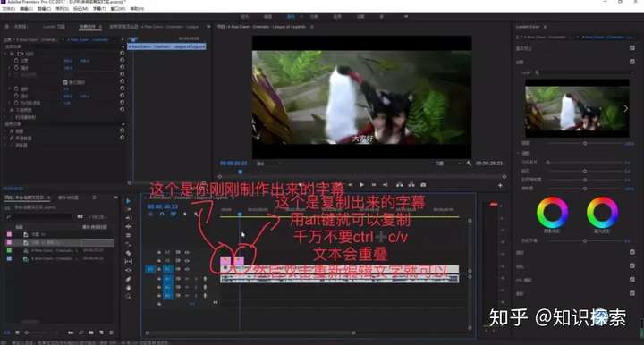Toggle the top video track eye visibility

pyautogui.click(x=187, y=252)
